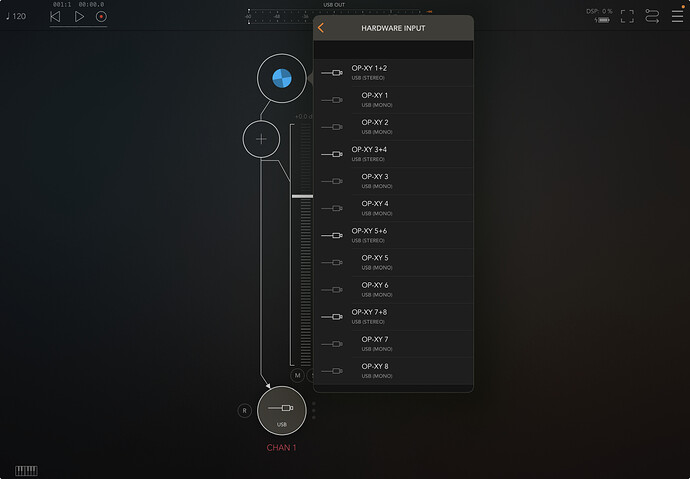Select OP-XY 2 mono input

pyautogui.click(x=393, y=127)
